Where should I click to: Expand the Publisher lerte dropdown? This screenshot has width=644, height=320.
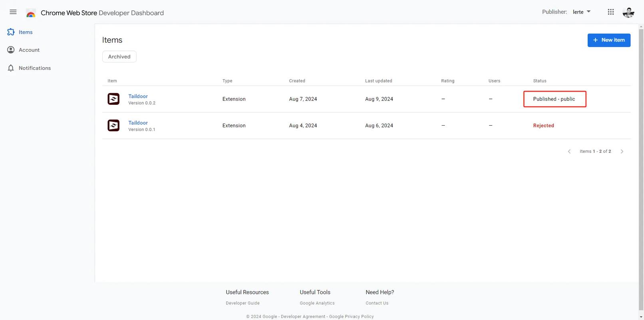582,12
